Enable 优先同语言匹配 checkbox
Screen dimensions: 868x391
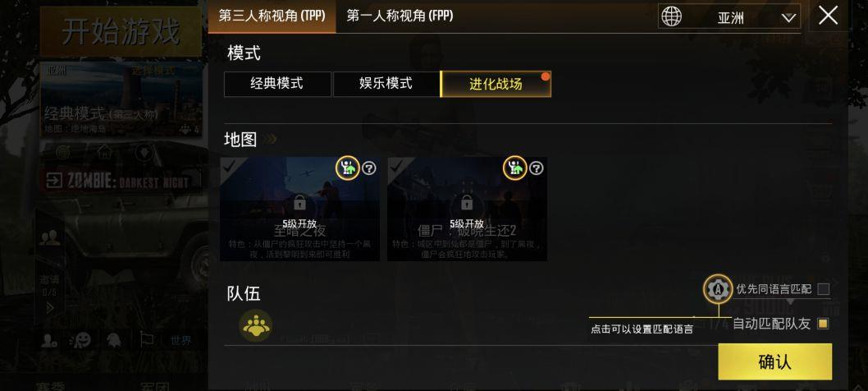tap(823, 289)
